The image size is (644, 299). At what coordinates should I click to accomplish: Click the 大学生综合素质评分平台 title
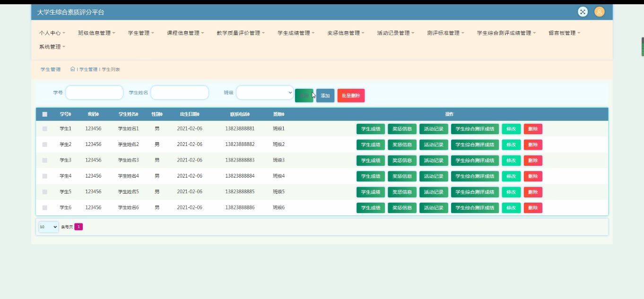tap(71, 12)
